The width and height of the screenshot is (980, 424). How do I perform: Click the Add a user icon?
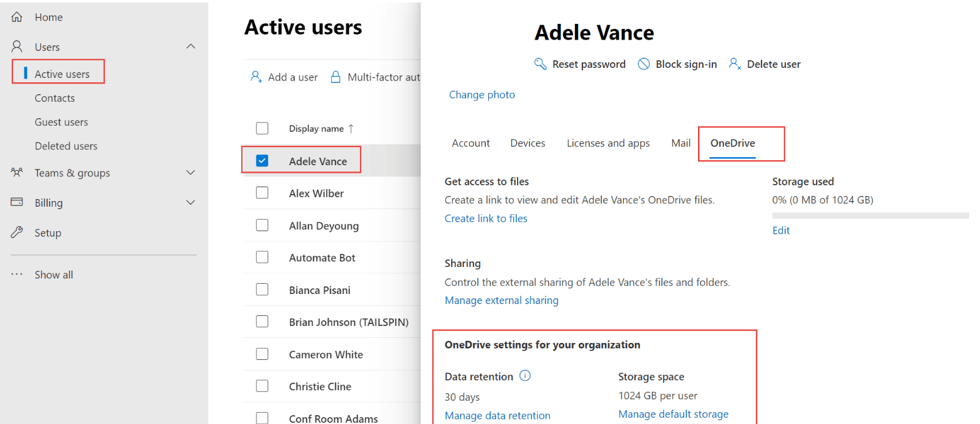click(256, 77)
